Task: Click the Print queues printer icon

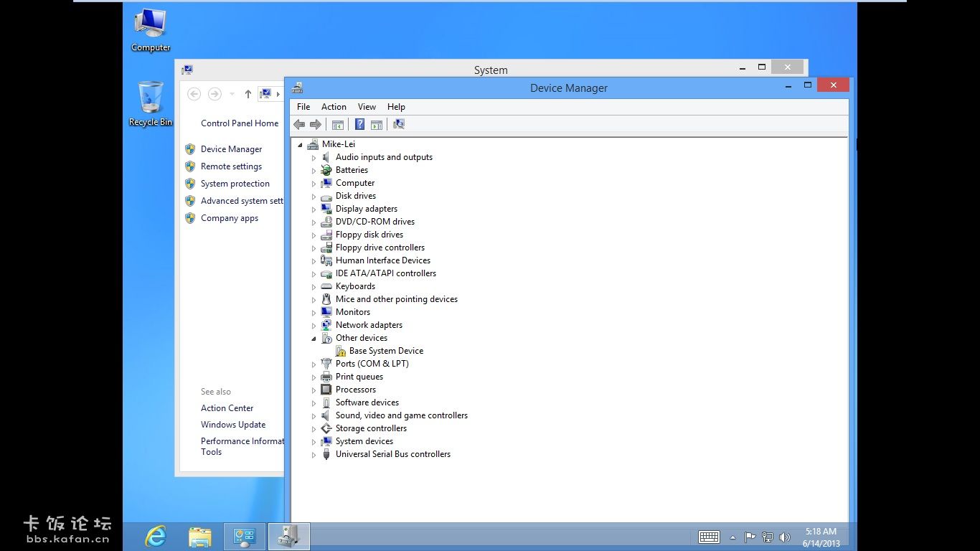Action: pyautogui.click(x=326, y=377)
